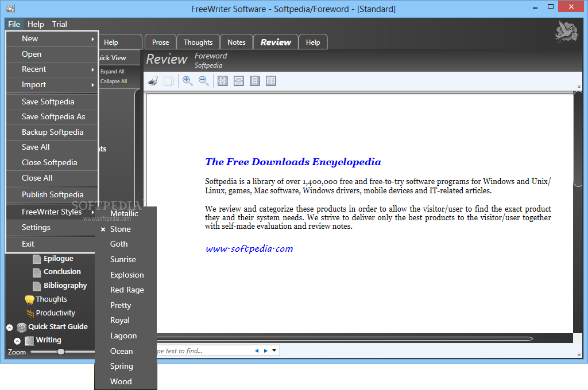
Task: Toggle the checked Stone style
Action: [x=126, y=229]
